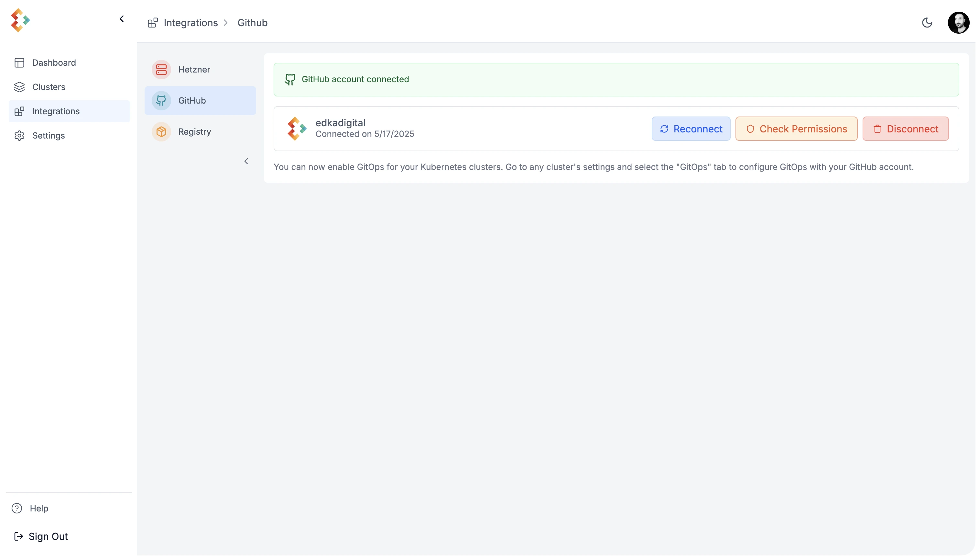Screen dimensions: 980x560
Task: Toggle dark mode with the moon icon
Action: coord(927,23)
